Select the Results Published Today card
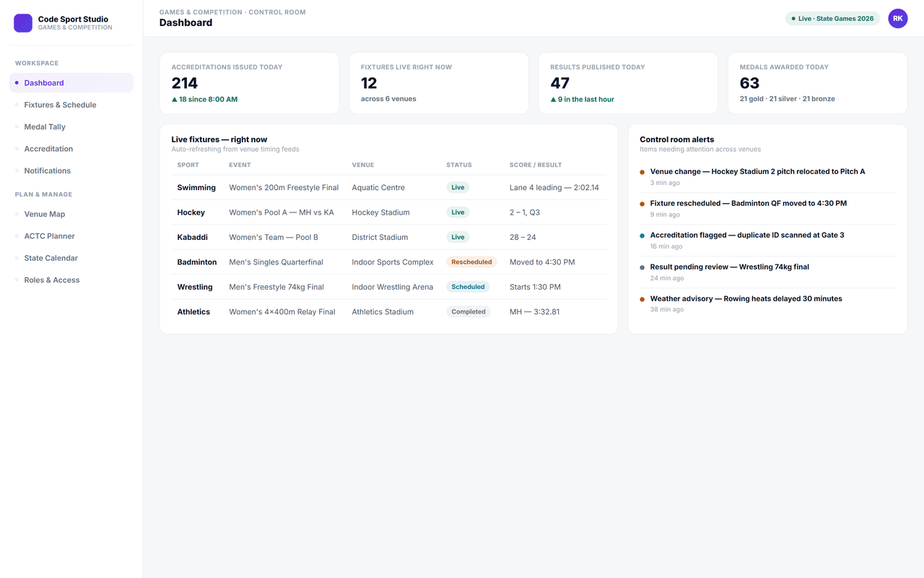 628,83
